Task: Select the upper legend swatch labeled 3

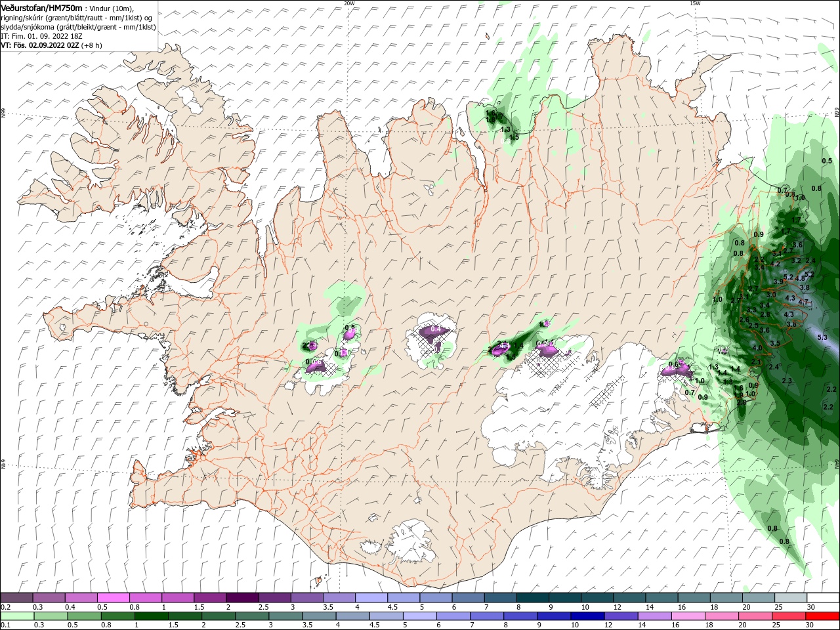Action: [x=307, y=597]
